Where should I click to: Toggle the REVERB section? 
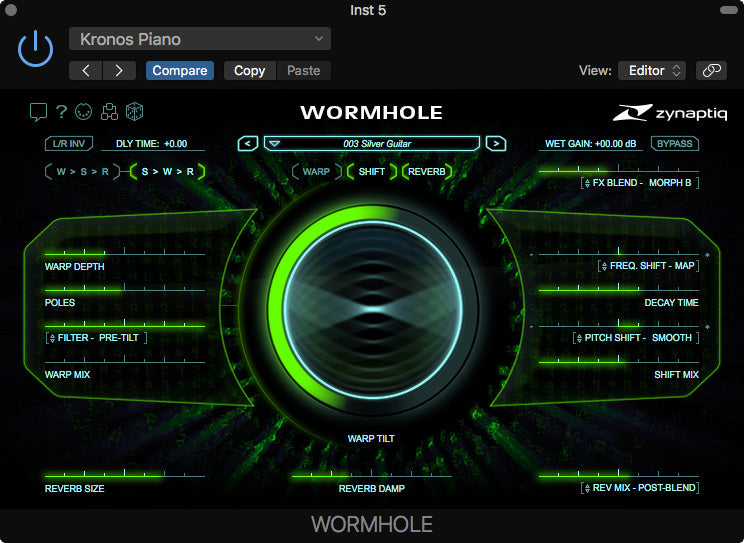[427, 172]
